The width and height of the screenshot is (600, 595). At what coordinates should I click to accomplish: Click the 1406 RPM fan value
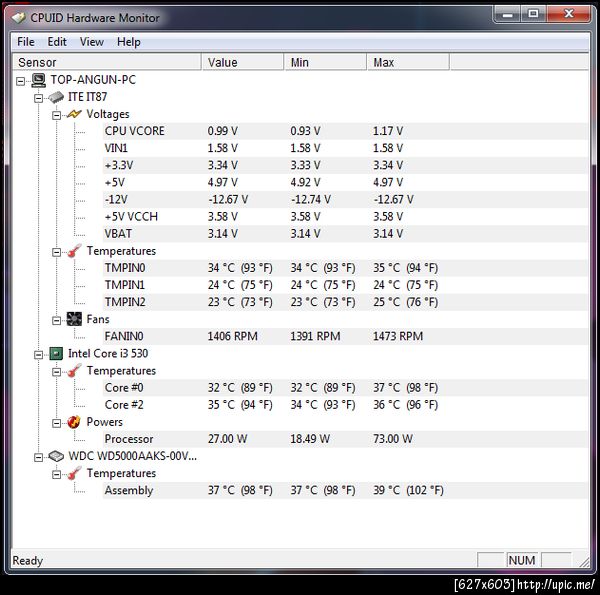tap(233, 336)
